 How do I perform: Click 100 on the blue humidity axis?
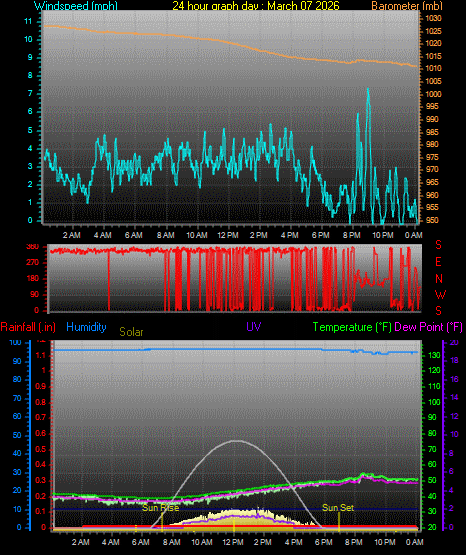[15, 342]
